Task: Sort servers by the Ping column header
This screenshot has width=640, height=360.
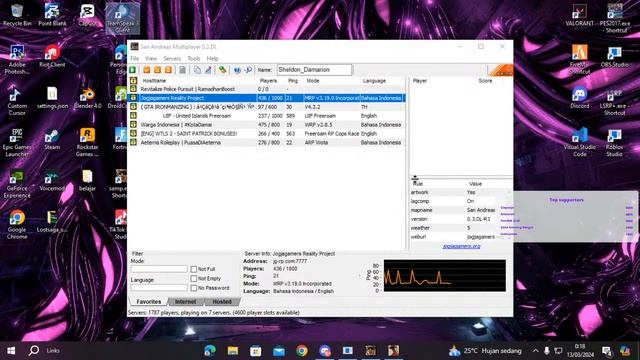Action: (x=294, y=81)
